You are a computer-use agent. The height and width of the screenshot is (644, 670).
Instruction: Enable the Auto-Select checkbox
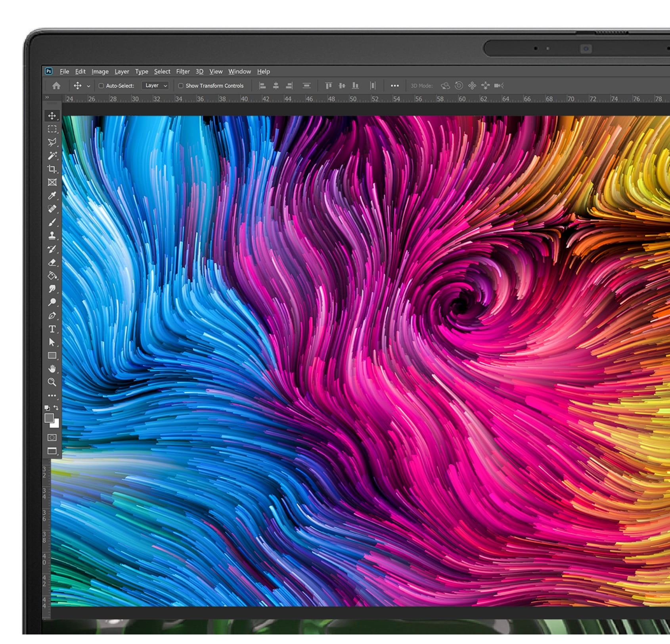pyautogui.click(x=102, y=86)
